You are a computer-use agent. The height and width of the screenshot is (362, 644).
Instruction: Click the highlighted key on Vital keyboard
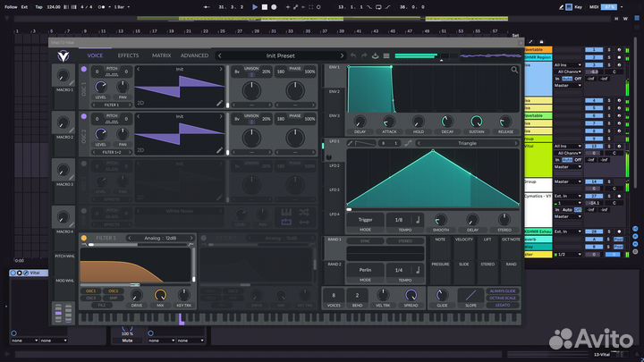(x=181, y=319)
